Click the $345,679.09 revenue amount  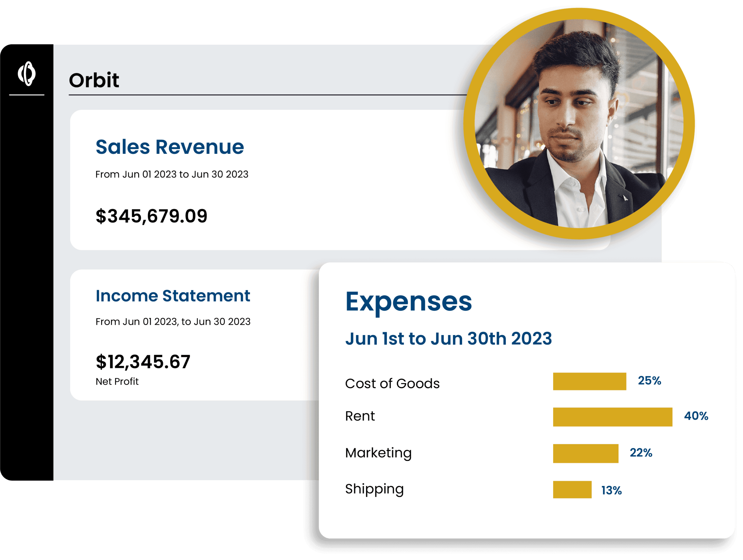pos(152,216)
